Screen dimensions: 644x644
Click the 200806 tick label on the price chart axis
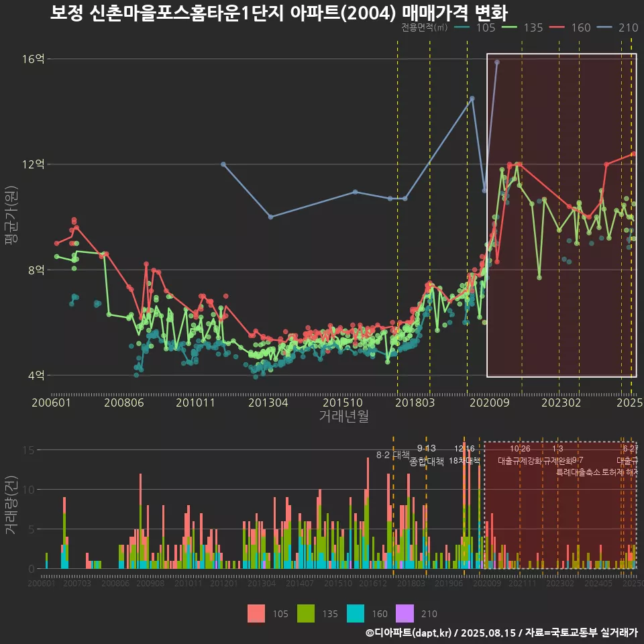pyautogui.click(x=123, y=402)
